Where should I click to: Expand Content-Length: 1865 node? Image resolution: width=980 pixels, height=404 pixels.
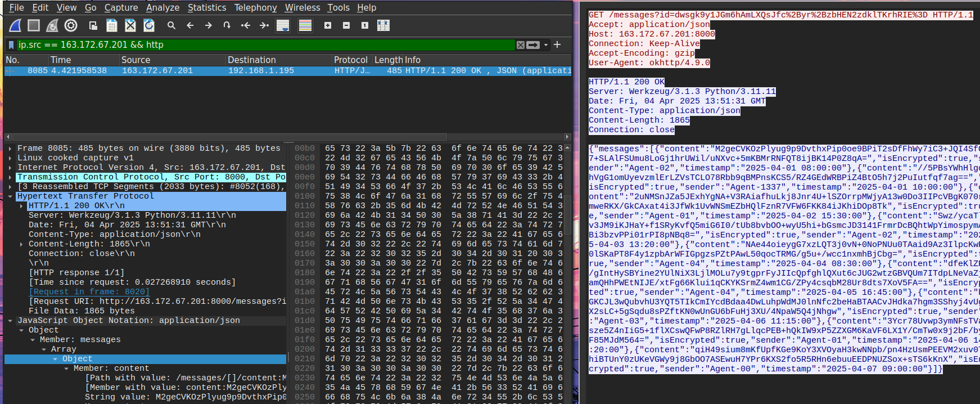21,244
